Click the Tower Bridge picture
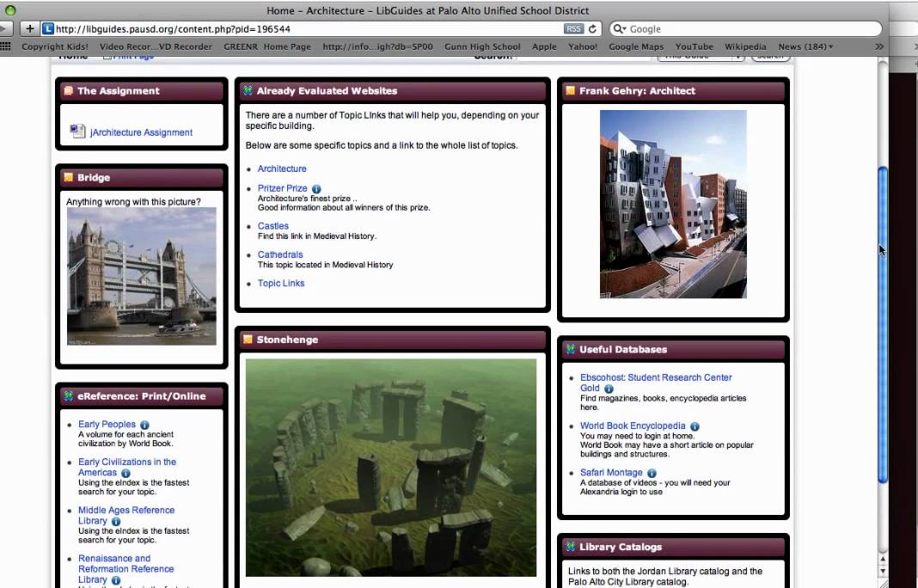The image size is (918, 588). [x=141, y=277]
